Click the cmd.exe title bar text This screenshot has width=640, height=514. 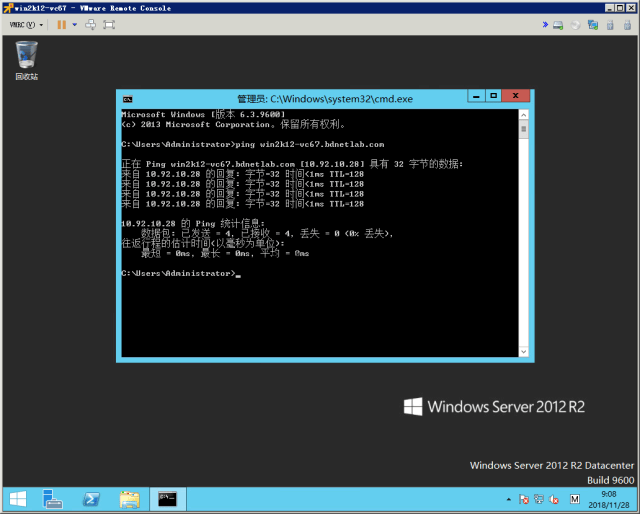pyautogui.click(x=325, y=99)
